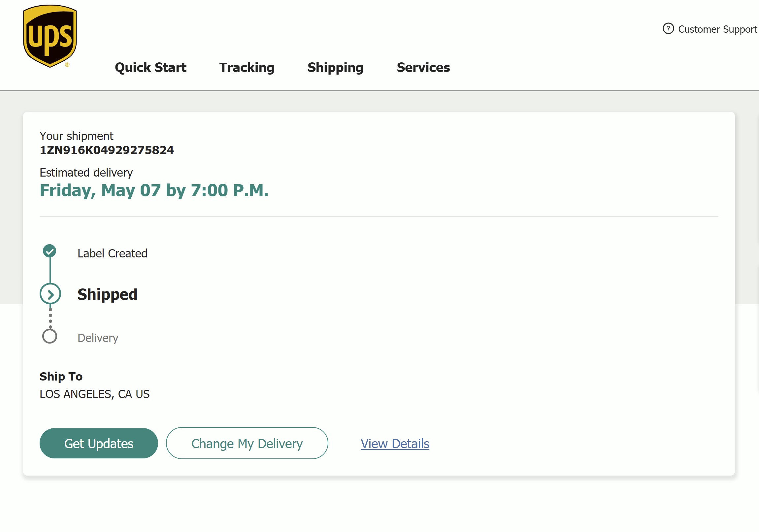
Task: Click Change My Delivery
Action: (247, 444)
